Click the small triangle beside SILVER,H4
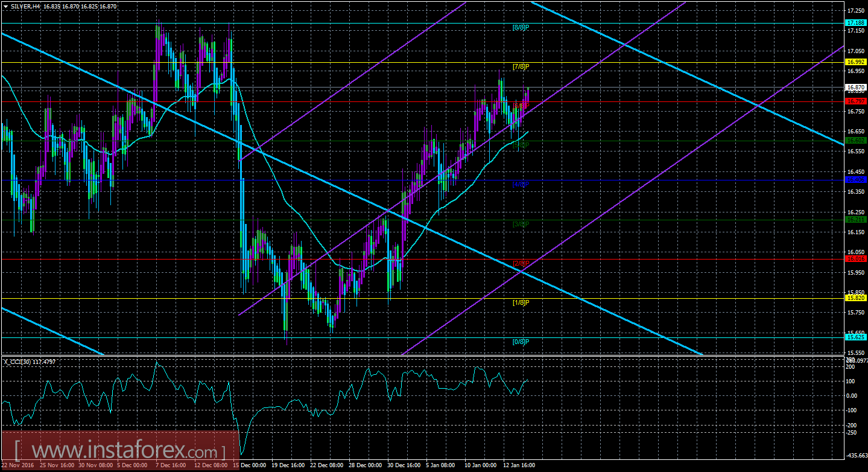The image size is (868, 472). click(x=5, y=6)
